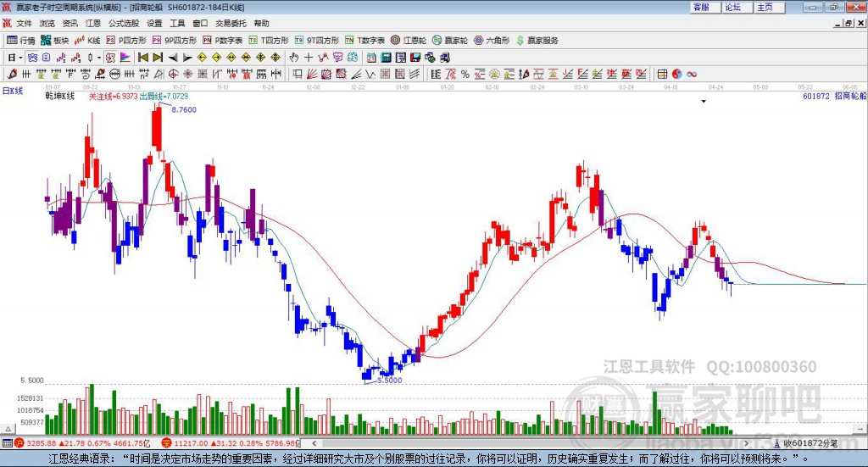Open the P四方形 tool
Image resolution: width=868 pixels, height=467 pixels.
(x=126, y=41)
